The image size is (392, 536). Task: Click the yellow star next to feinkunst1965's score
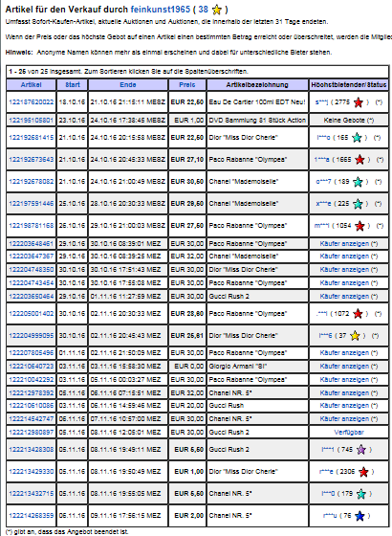(x=217, y=10)
